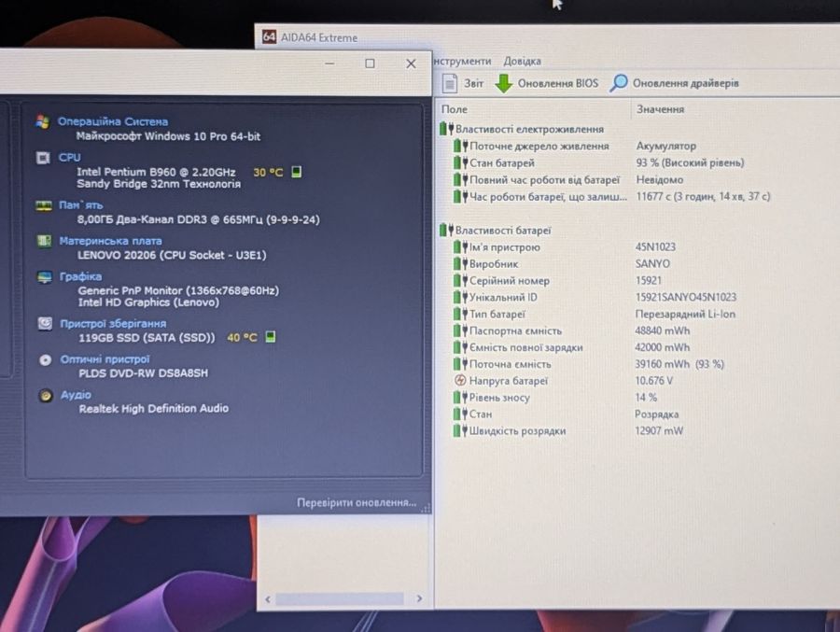Image resolution: width=840 pixels, height=632 pixels.
Task: Click the Перевірити оновлення... link
Action: [357, 502]
